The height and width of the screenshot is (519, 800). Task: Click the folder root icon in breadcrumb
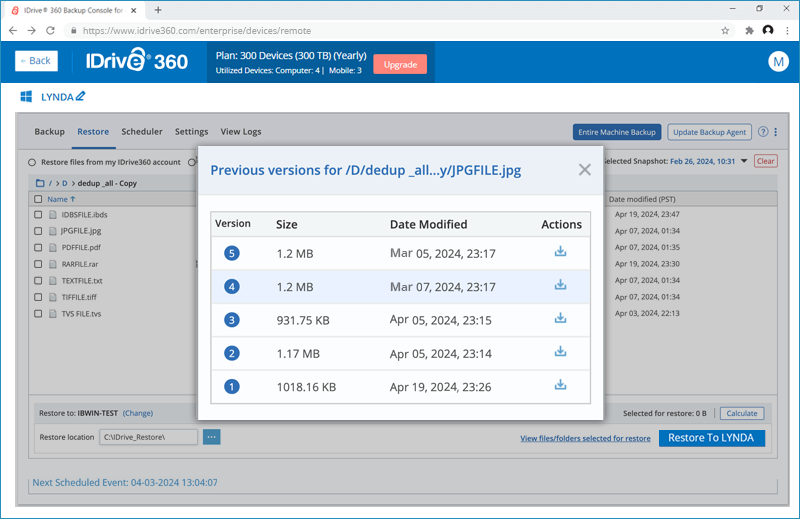pyautogui.click(x=40, y=183)
